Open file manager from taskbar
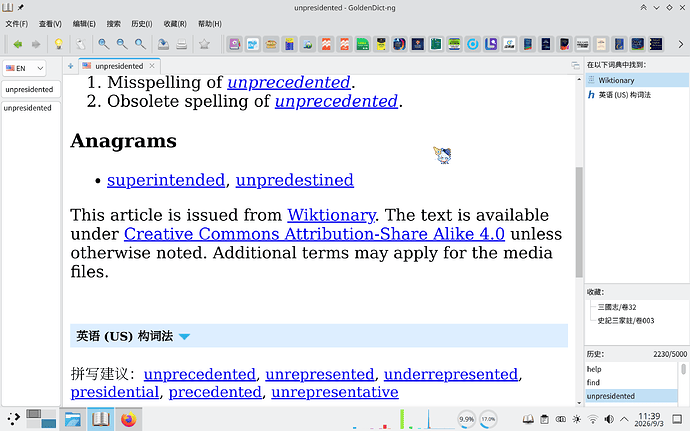The width and height of the screenshot is (690, 431). 73,419
